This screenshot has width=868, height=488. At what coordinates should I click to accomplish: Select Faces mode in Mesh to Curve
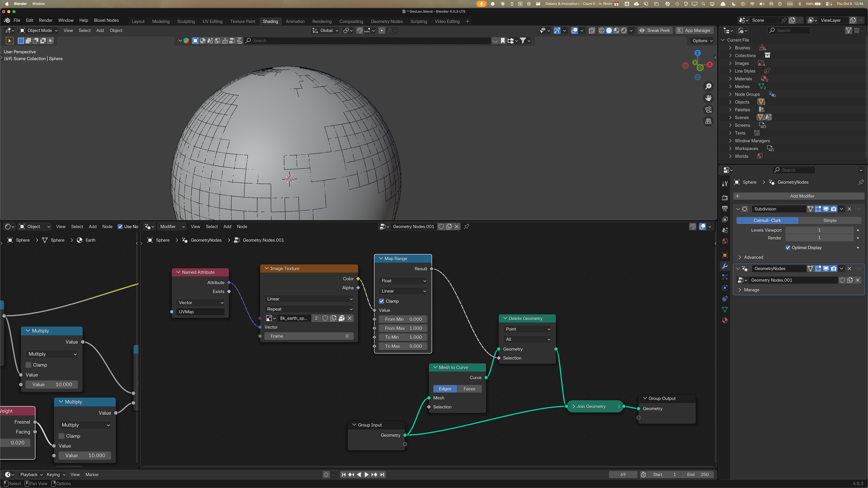[x=469, y=389]
